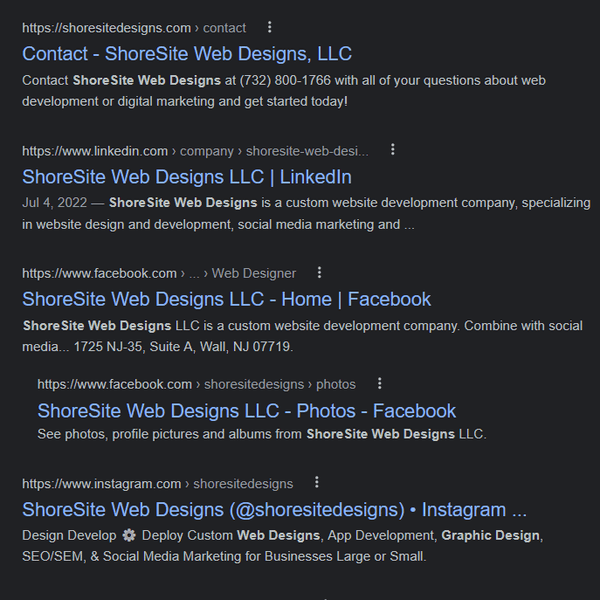Click the gear emoji in Instagram snippet
This screenshot has height=600, width=600.
(x=128, y=535)
